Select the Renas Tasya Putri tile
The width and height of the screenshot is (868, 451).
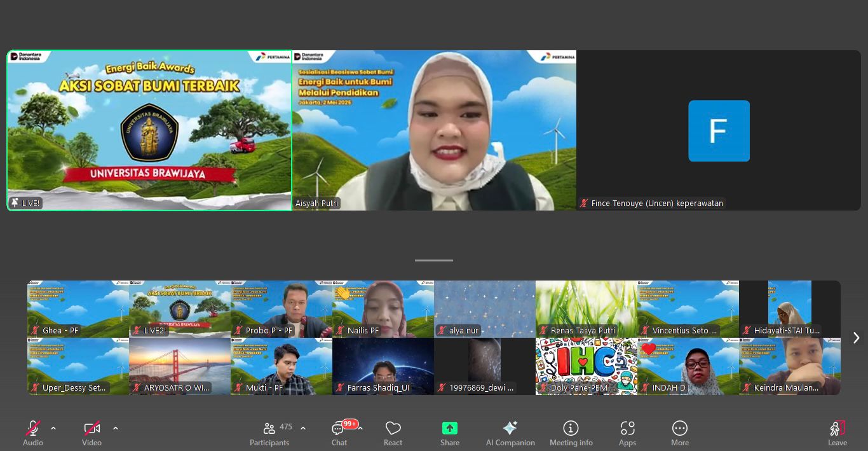[x=587, y=309]
